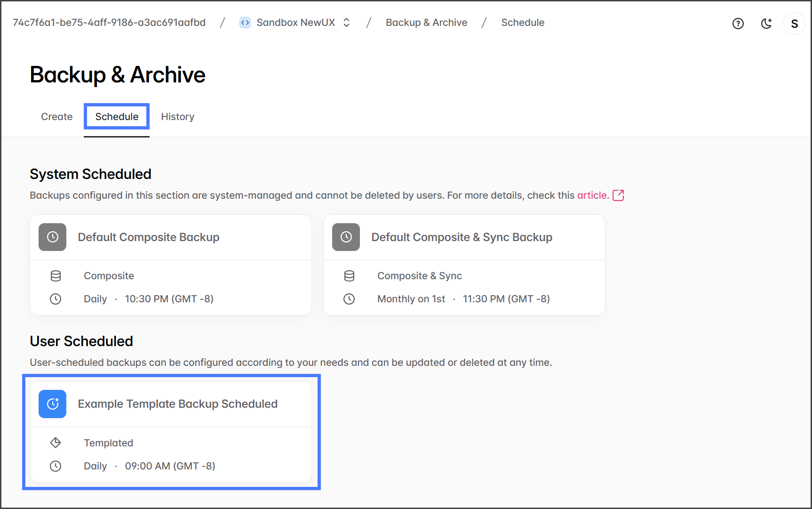Click the Sandbox NewUX code icon
The width and height of the screenshot is (812, 509).
coord(245,23)
